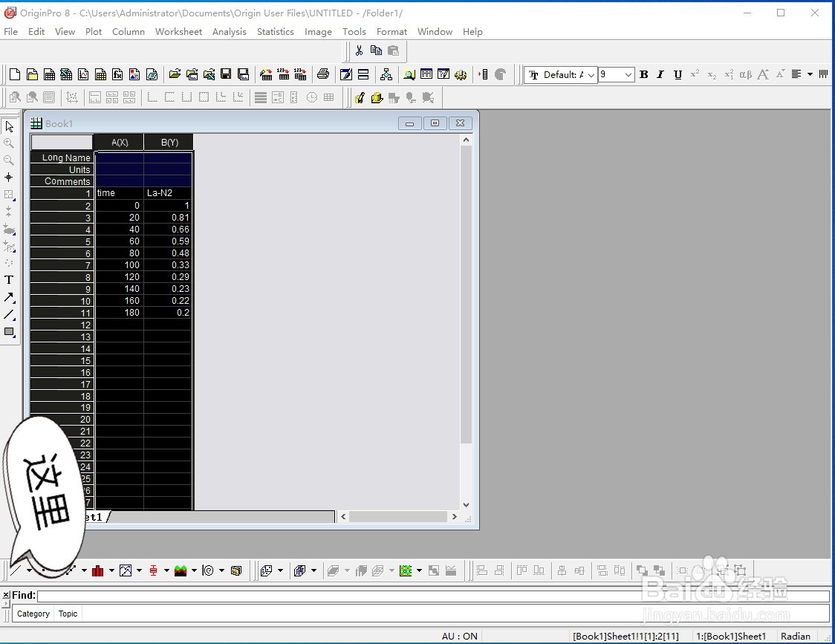Click the New Folder icon

[32, 74]
